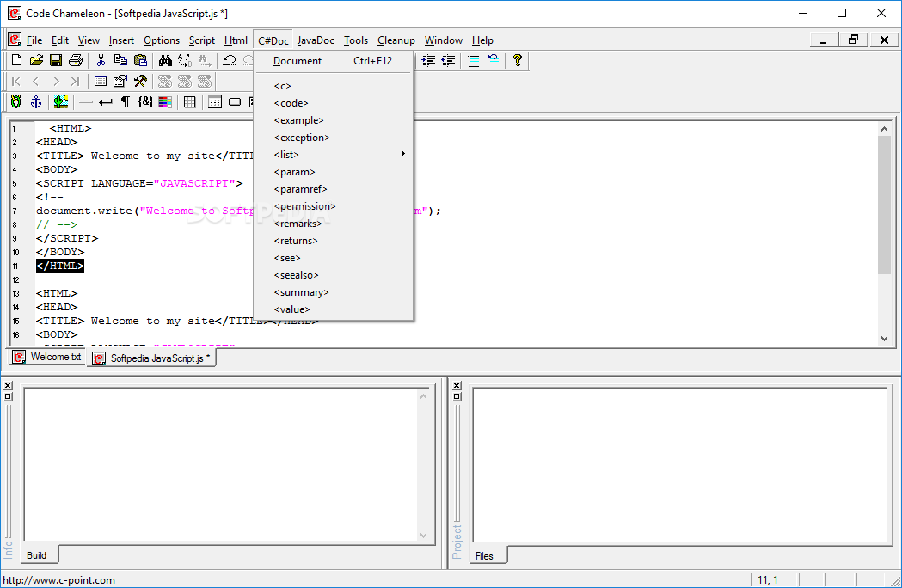The image size is (902, 588).
Task: Insert an image using the cactus picture icon
Action: pos(60,101)
